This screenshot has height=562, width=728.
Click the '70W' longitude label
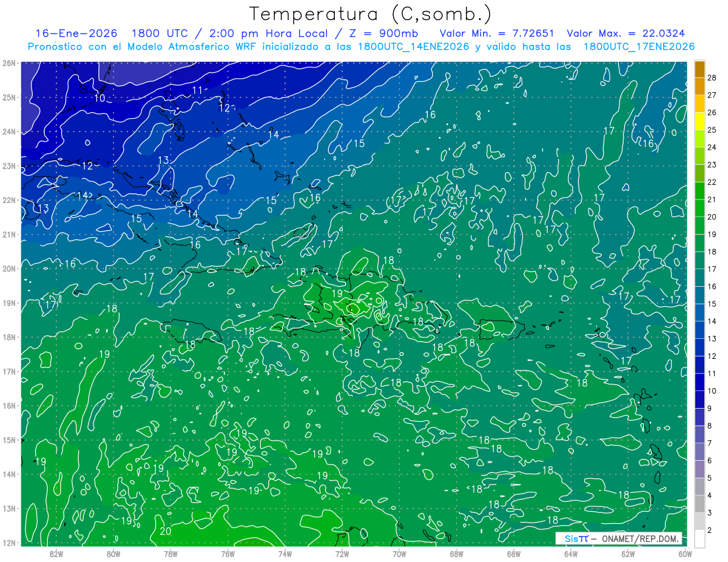click(x=399, y=554)
